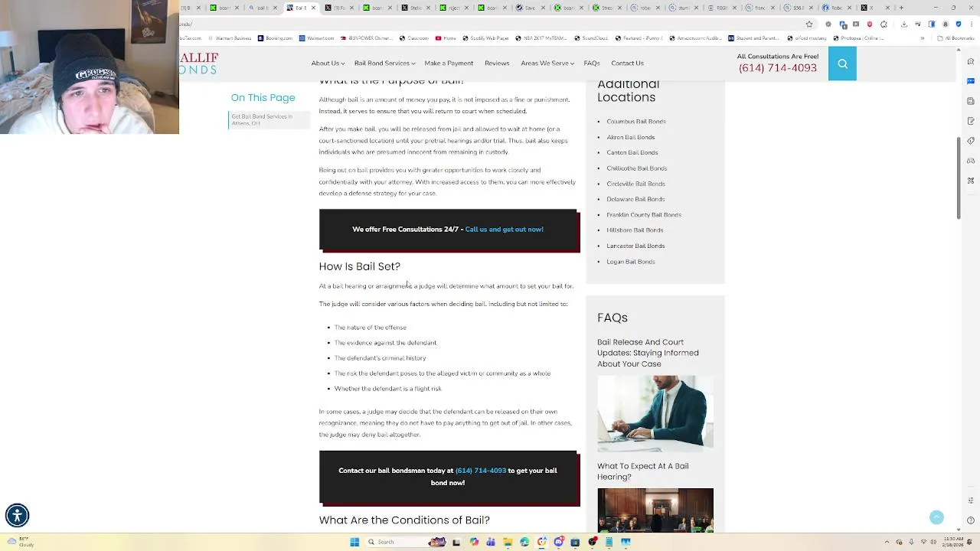
Task: Click the bail bonds site logo
Action: pos(199,64)
